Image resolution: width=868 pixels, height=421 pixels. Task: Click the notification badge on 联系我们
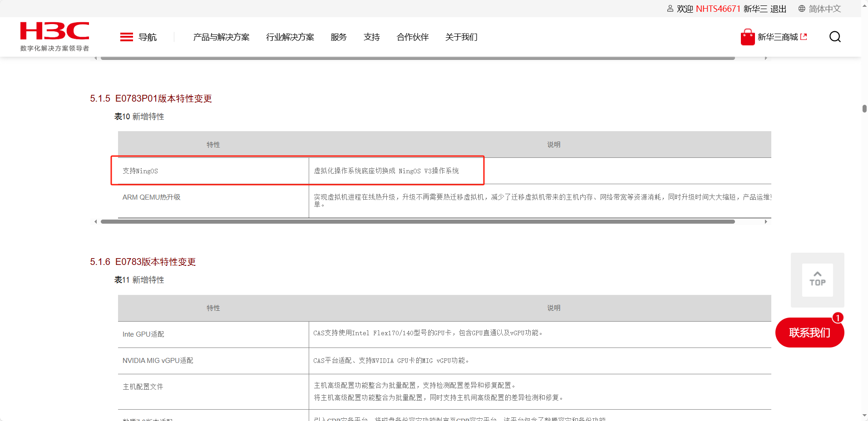click(838, 318)
